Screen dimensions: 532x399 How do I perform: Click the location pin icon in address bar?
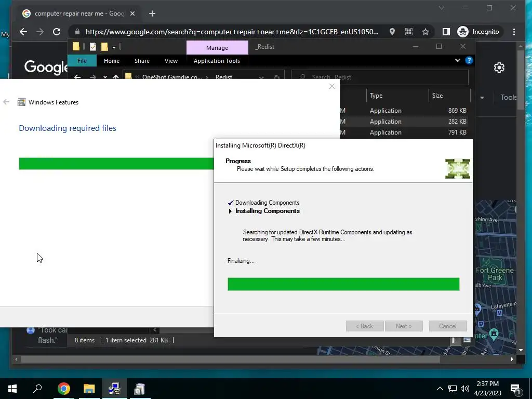pos(392,32)
